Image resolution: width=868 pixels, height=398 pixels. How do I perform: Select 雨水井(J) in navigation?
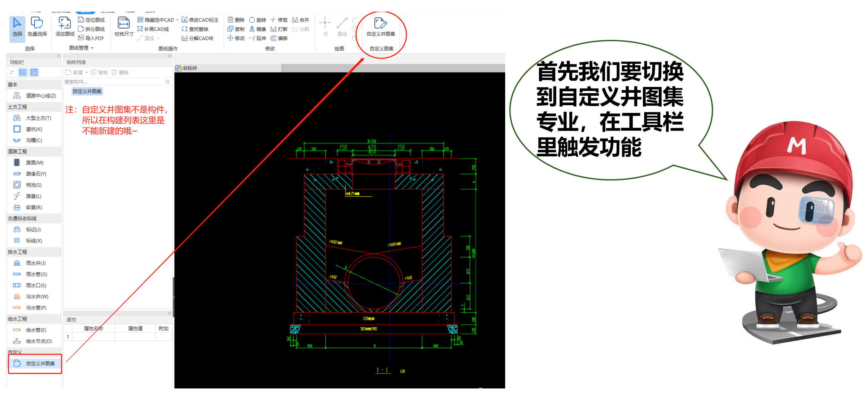click(35, 263)
